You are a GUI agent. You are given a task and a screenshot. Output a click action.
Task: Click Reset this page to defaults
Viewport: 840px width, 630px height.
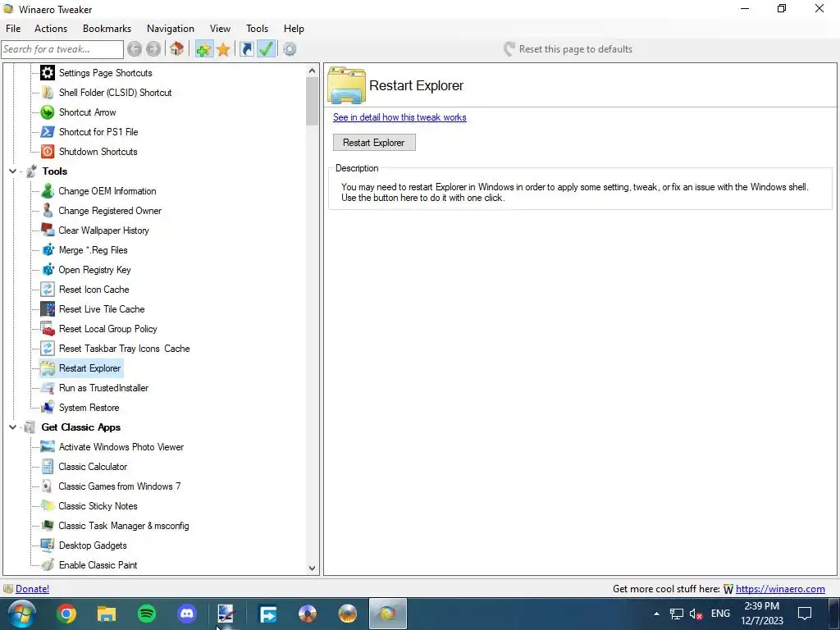[568, 49]
